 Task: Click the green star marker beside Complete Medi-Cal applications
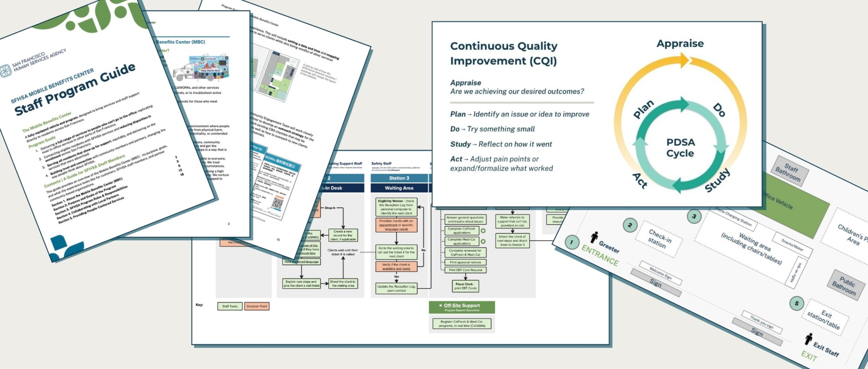coord(483,241)
